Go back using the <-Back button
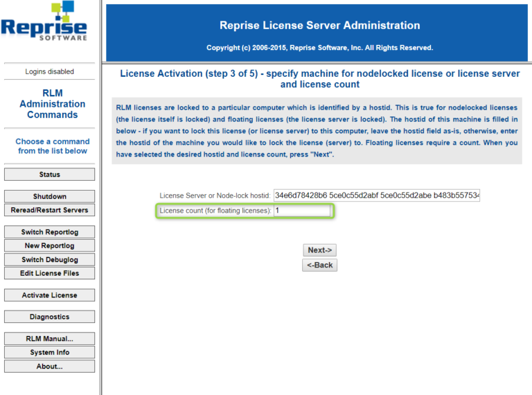The image size is (532, 395). 319,265
